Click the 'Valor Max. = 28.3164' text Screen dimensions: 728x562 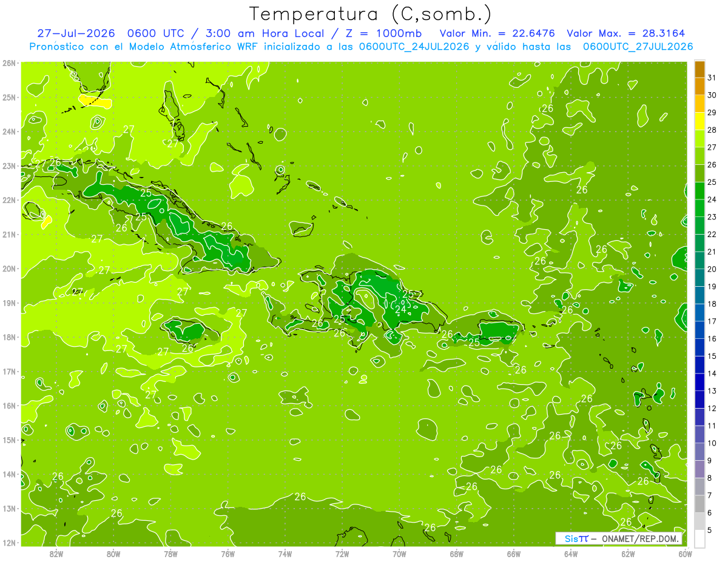click(627, 33)
